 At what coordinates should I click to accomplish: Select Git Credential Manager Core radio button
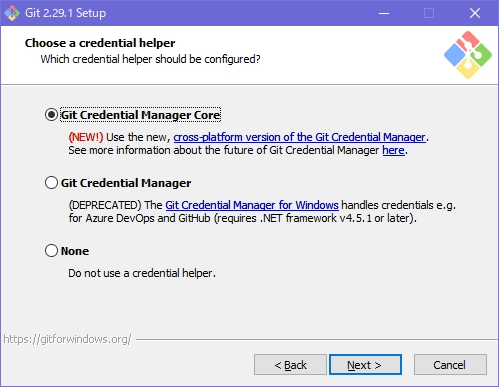51,115
